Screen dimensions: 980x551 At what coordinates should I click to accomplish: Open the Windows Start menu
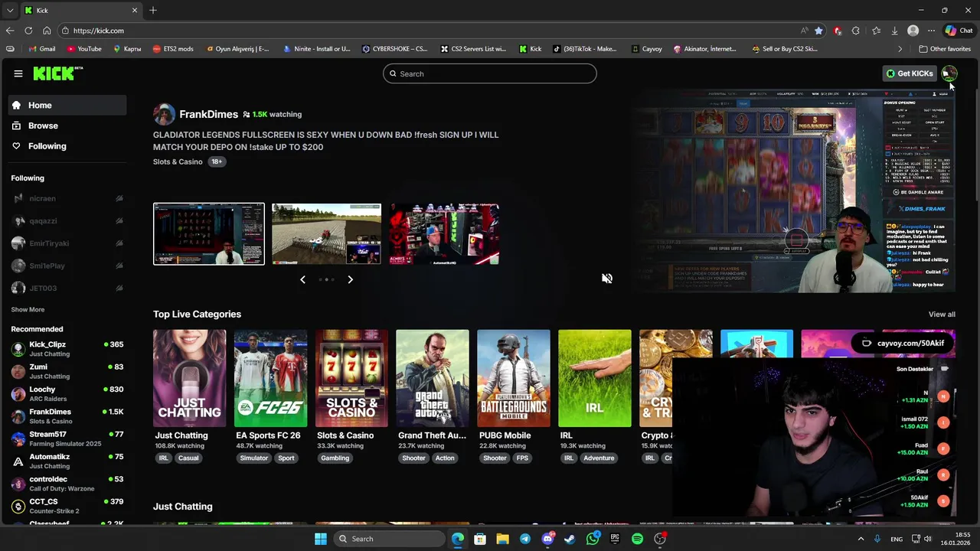pyautogui.click(x=321, y=539)
